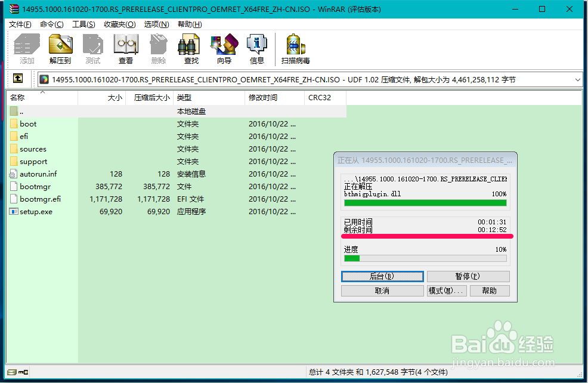Screen dimensions: 588x383
Task: Click the Mode (模式) button
Action: 447,291
